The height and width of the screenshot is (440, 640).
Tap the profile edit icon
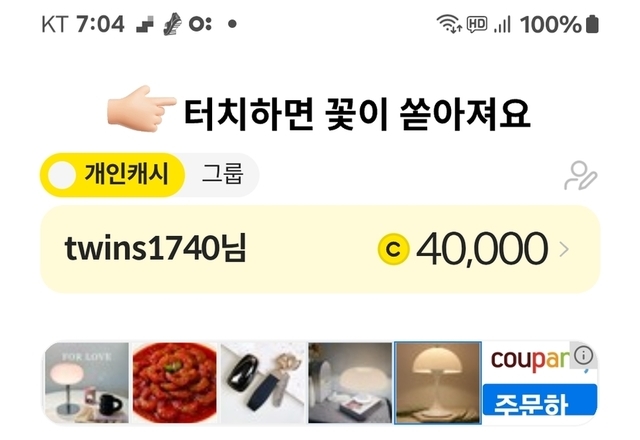(581, 176)
